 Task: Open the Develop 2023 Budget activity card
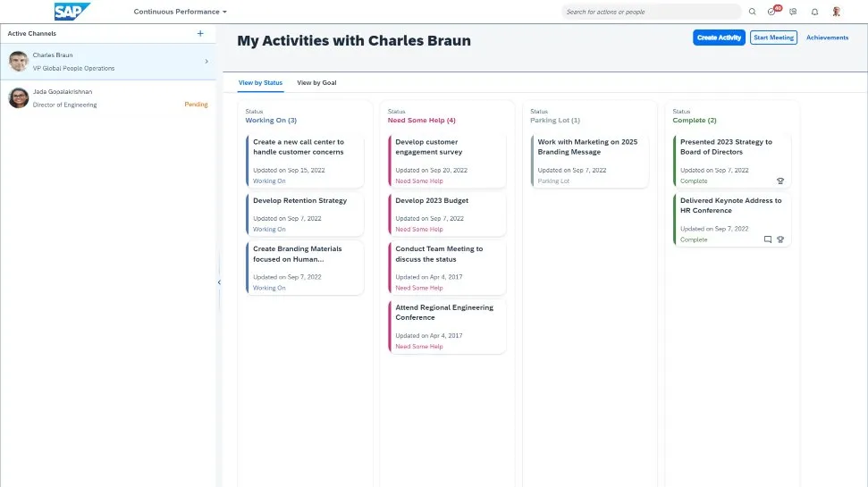pos(447,214)
